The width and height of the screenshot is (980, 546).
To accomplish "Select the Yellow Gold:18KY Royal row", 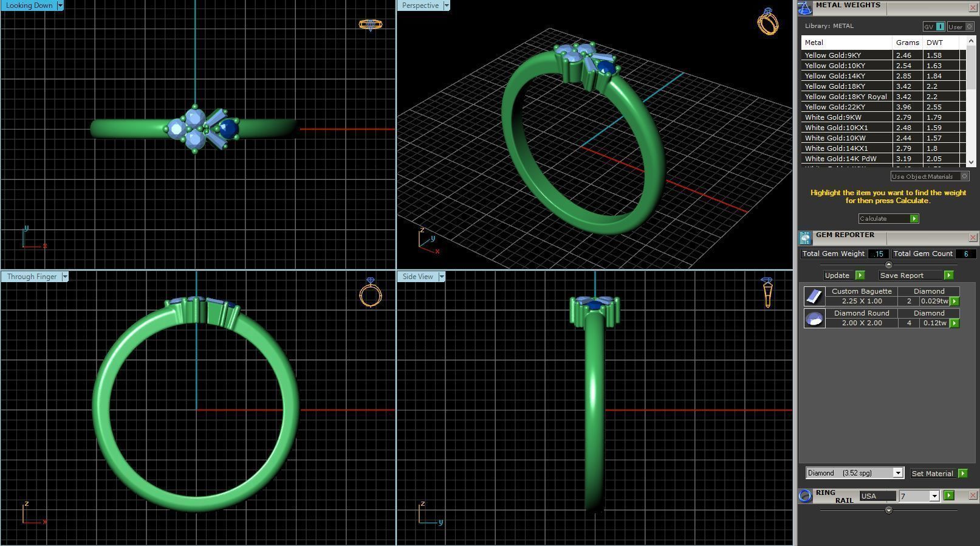I will click(883, 97).
